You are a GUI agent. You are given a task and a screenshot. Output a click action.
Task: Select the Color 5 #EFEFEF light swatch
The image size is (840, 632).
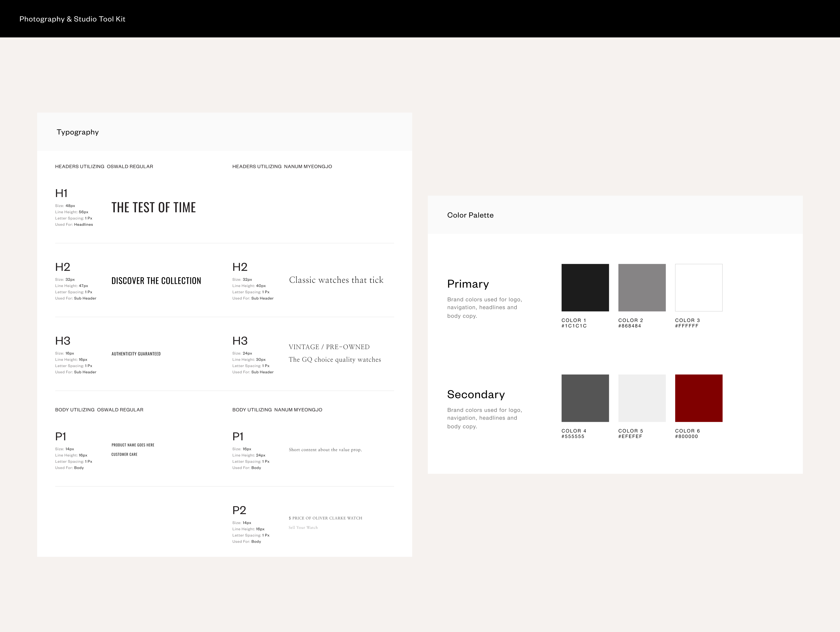point(642,398)
